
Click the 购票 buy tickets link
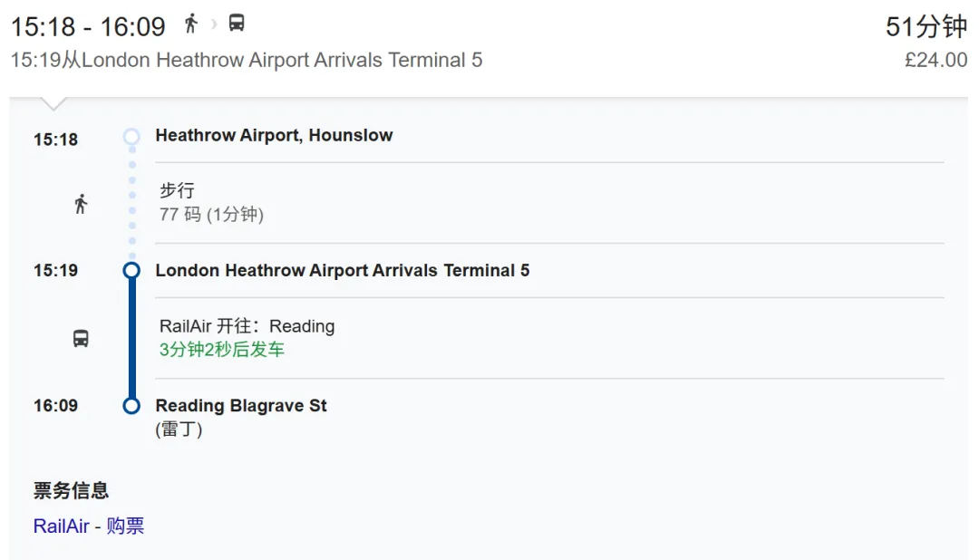click(125, 526)
